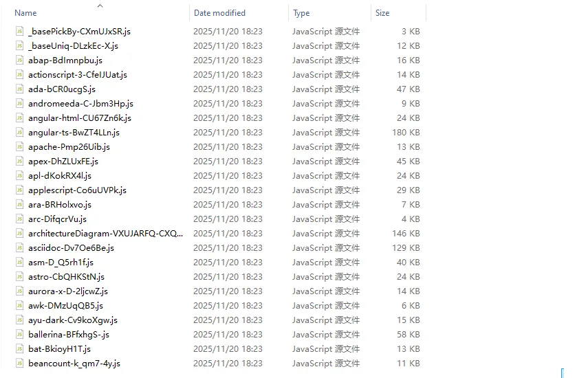588x378 pixels.
Task: Click the JS file icon for _basePickBy-CXmUJxSR.js
Action: coord(19,31)
